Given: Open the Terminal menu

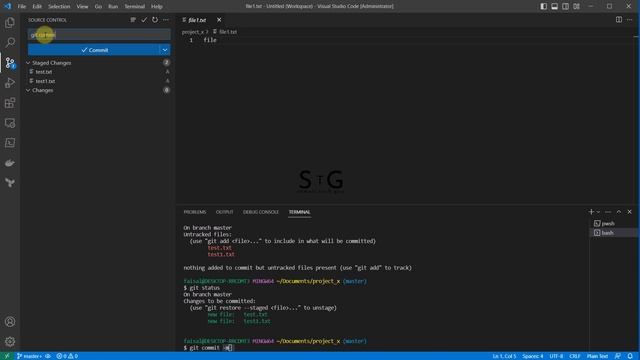Looking at the screenshot, I should (134, 6).
